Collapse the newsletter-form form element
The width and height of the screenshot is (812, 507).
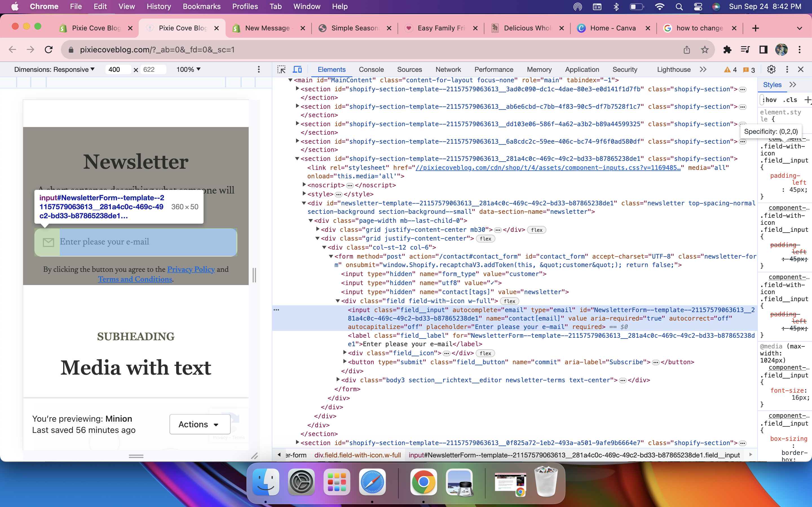(x=331, y=257)
